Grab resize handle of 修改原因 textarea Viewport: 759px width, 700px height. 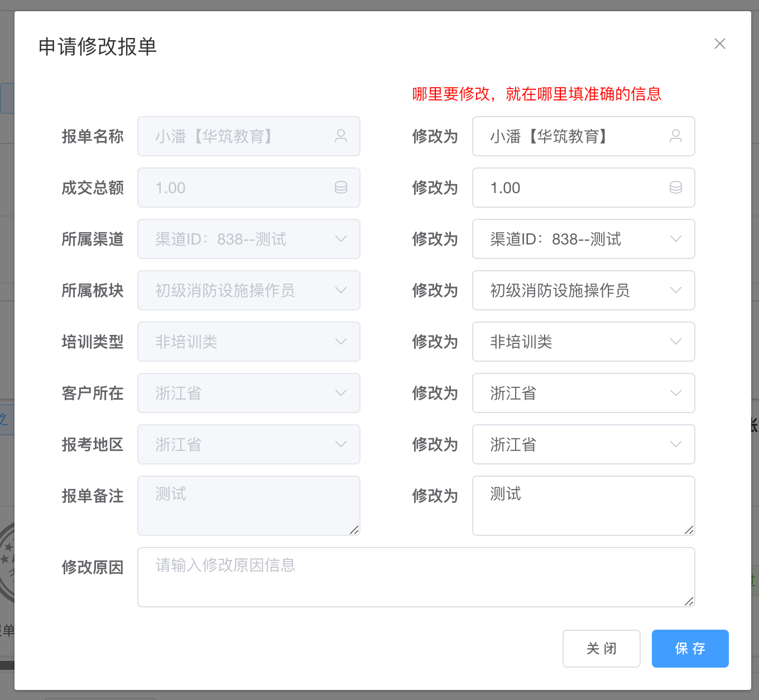tap(689, 601)
